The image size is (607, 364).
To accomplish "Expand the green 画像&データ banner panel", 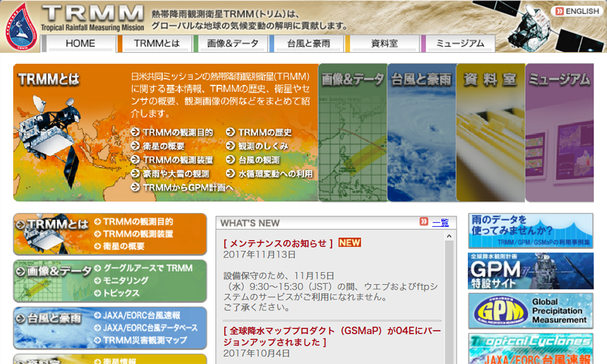I will click(352, 132).
